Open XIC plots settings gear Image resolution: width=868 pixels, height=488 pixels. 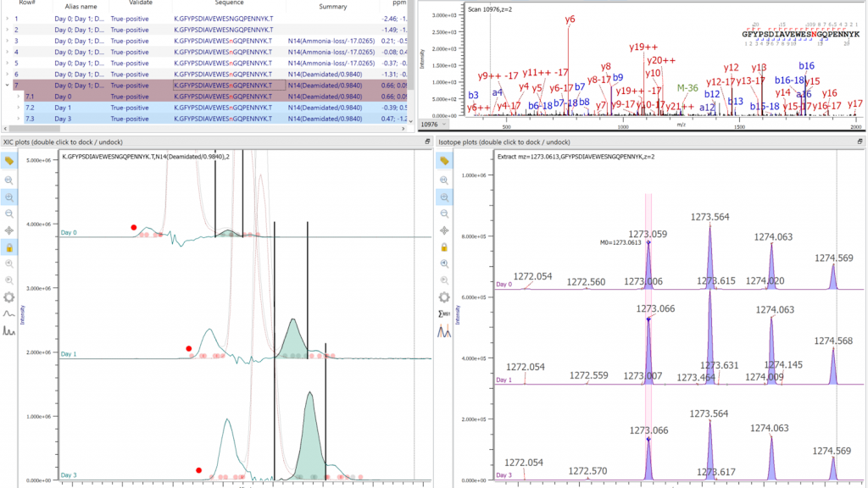[x=9, y=297]
